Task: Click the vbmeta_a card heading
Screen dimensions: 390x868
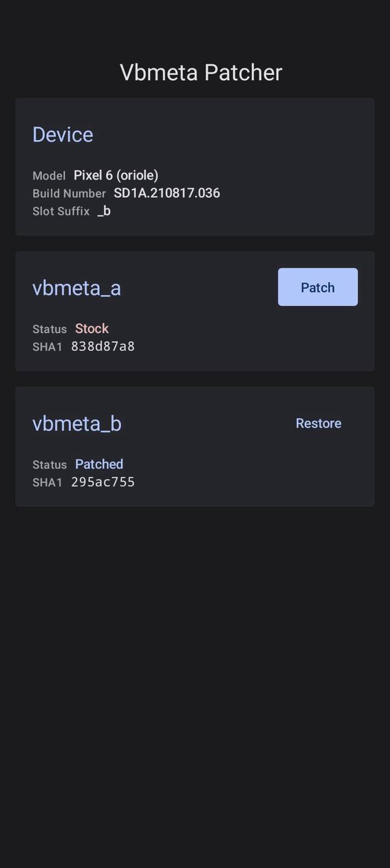Action: [76, 287]
